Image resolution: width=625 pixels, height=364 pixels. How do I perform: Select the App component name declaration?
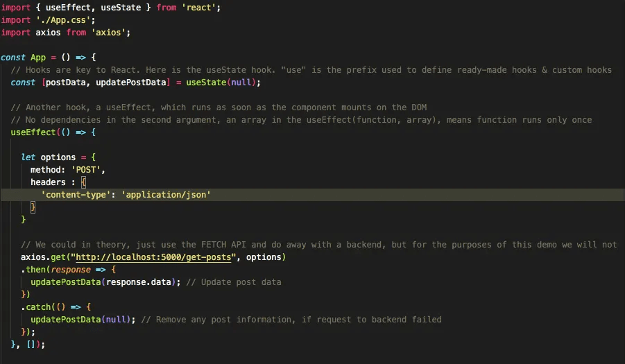click(x=39, y=57)
